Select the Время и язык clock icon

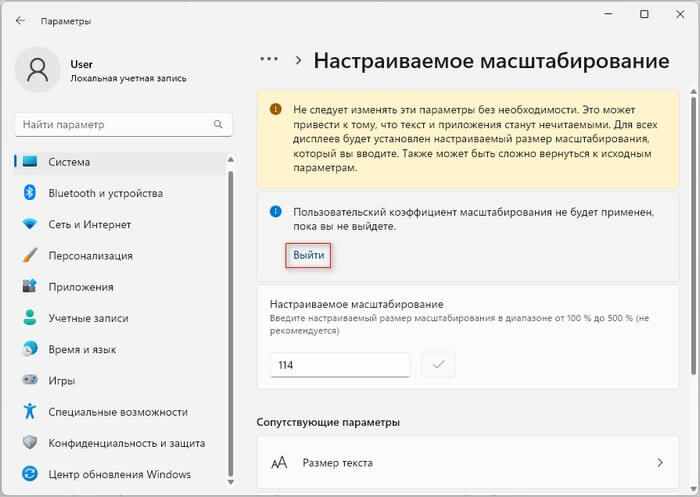30,349
